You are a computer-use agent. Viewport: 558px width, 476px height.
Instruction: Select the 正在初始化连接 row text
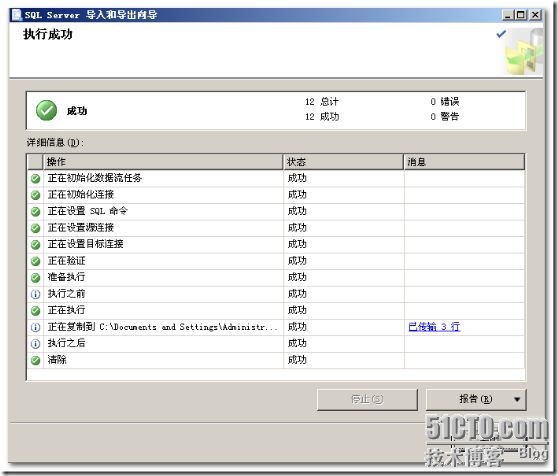[x=81, y=195]
